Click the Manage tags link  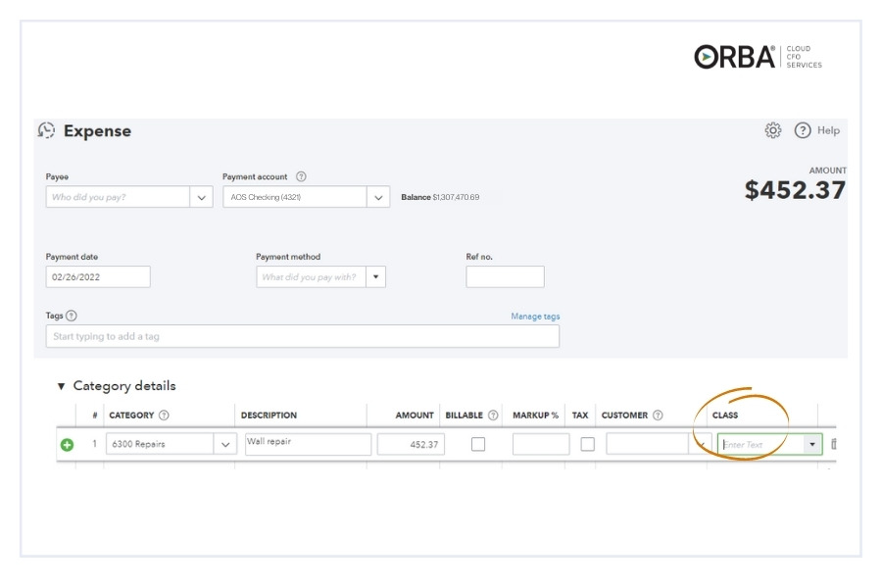(x=535, y=317)
